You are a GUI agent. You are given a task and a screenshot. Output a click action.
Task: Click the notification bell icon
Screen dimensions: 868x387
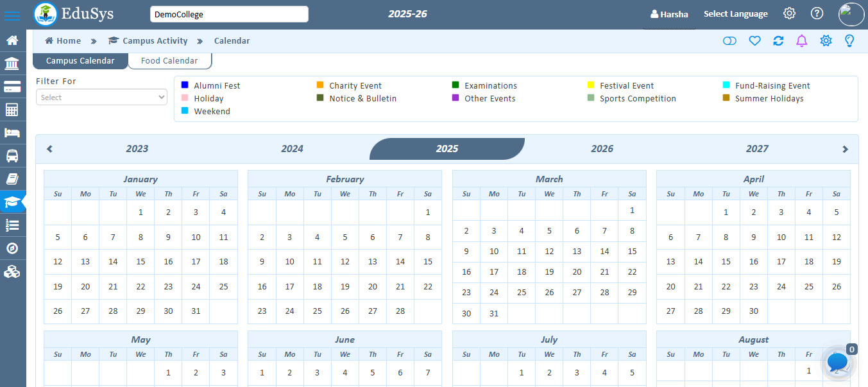pyautogui.click(x=801, y=40)
